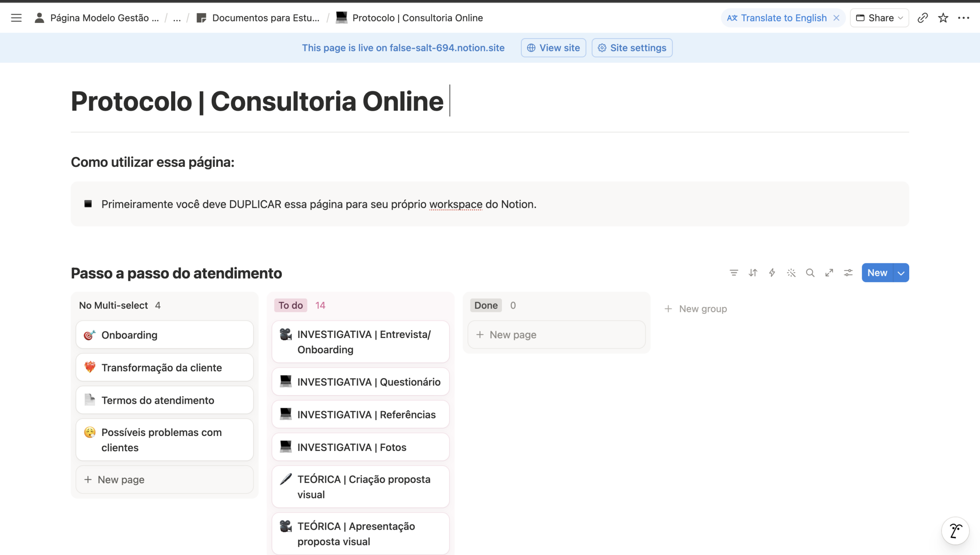
Task: Open the Termos do atendimento card
Action: tap(165, 400)
